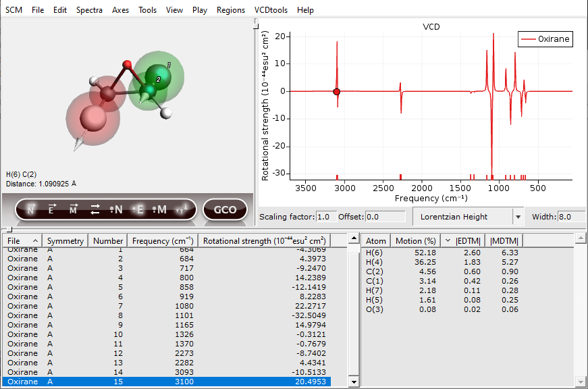The width and height of the screenshot is (588, 389).
Task: Click the spectrum peaks icon in toolbar
Action: [x=180, y=210]
